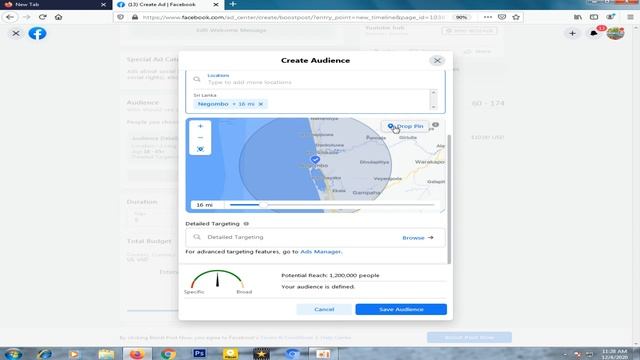
Task: Open the Firefox Library icon
Action: (x=578, y=17)
